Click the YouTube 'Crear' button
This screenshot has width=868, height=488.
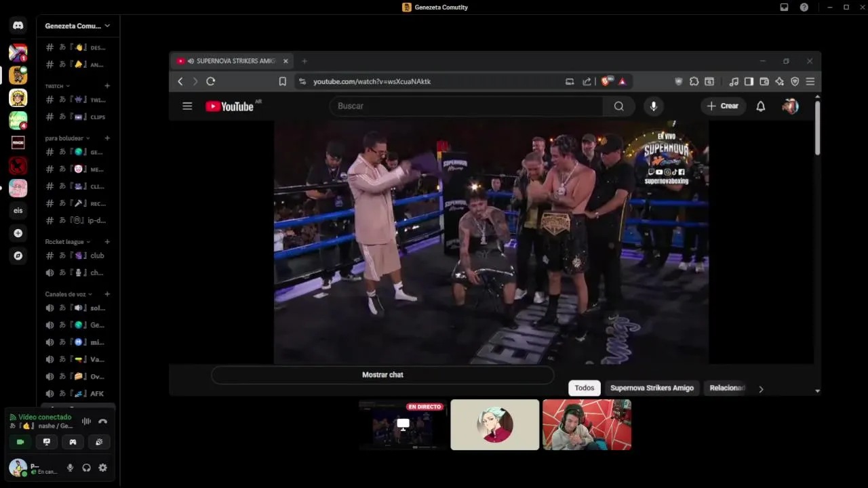723,106
